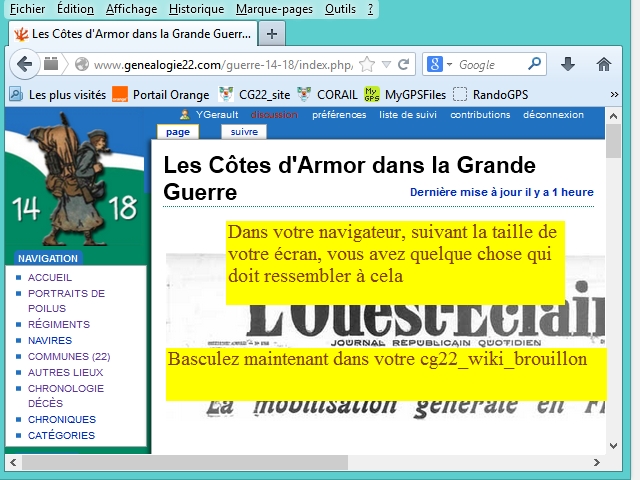
Task: Open COMMUNES (22) navigation link
Action: (x=69, y=356)
